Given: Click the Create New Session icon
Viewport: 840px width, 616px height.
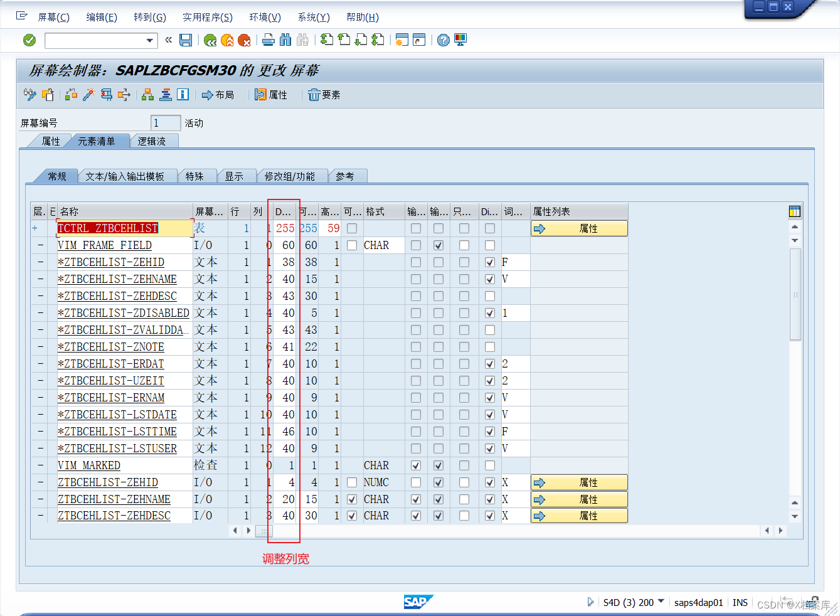Looking at the screenshot, I should [402, 40].
